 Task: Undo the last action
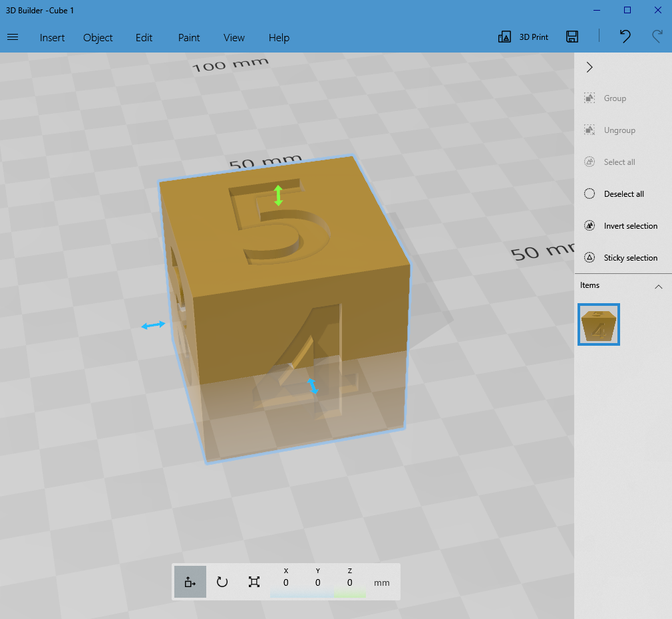point(624,37)
